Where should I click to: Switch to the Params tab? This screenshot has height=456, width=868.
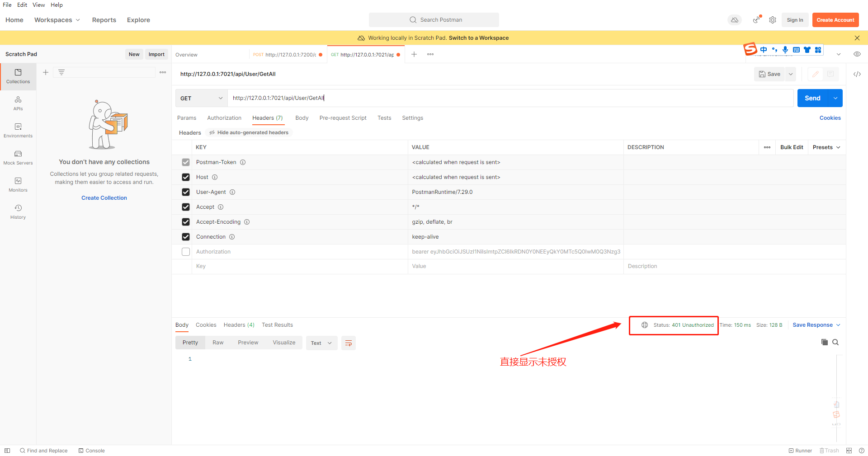click(x=187, y=118)
